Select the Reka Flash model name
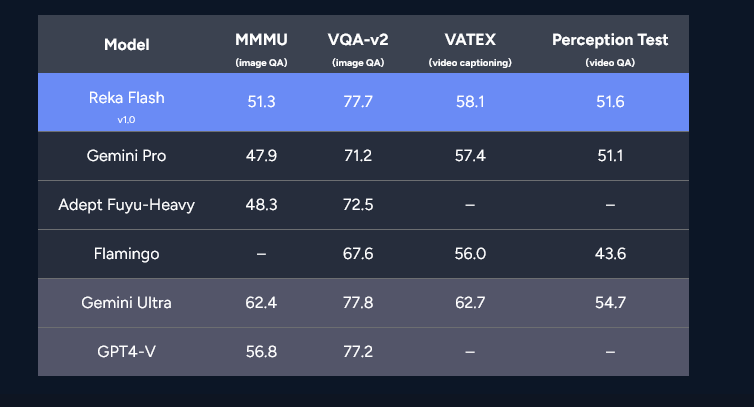This screenshot has width=754, height=407. (126, 98)
